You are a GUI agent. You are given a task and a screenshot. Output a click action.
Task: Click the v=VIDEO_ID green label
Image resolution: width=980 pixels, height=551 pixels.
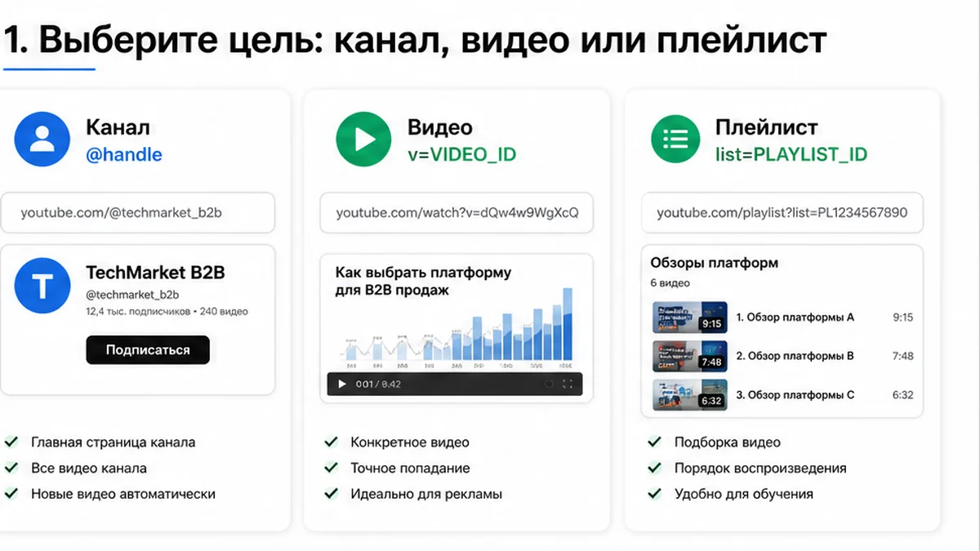[x=461, y=154]
